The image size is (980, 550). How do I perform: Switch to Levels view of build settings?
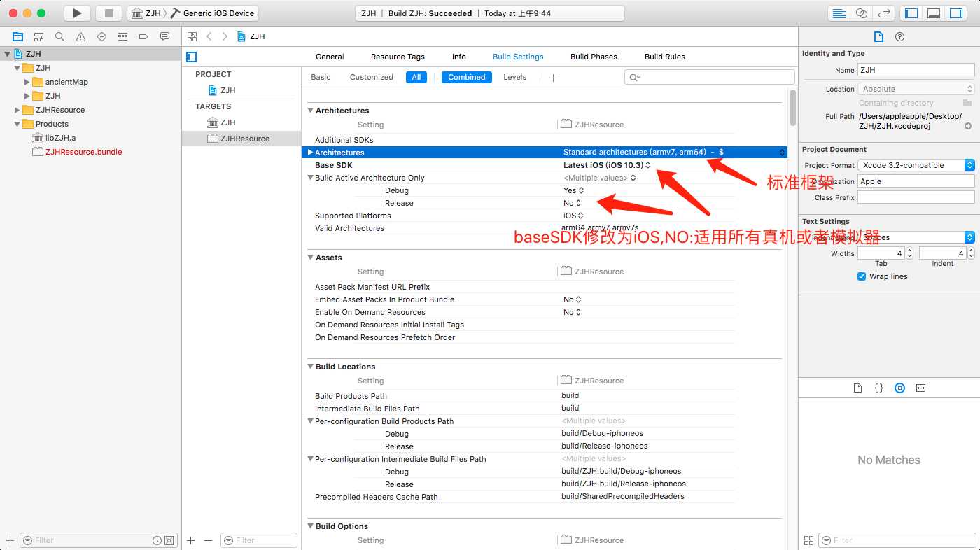(x=515, y=77)
